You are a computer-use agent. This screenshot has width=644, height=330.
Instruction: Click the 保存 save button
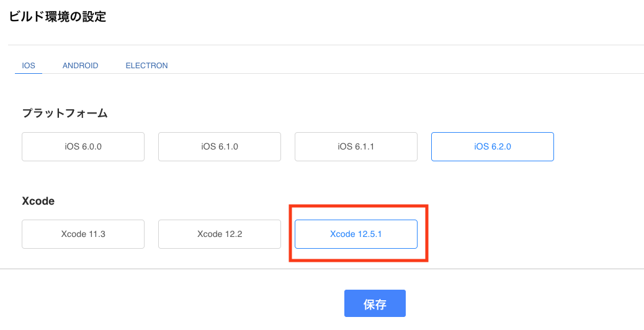[x=375, y=303]
